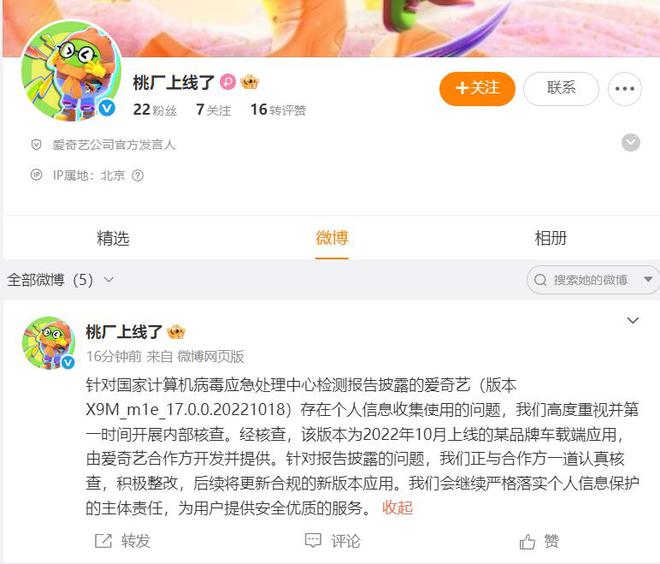This screenshot has width=660, height=564.
Task: Click the more options ellipsis button
Action: point(624,89)
